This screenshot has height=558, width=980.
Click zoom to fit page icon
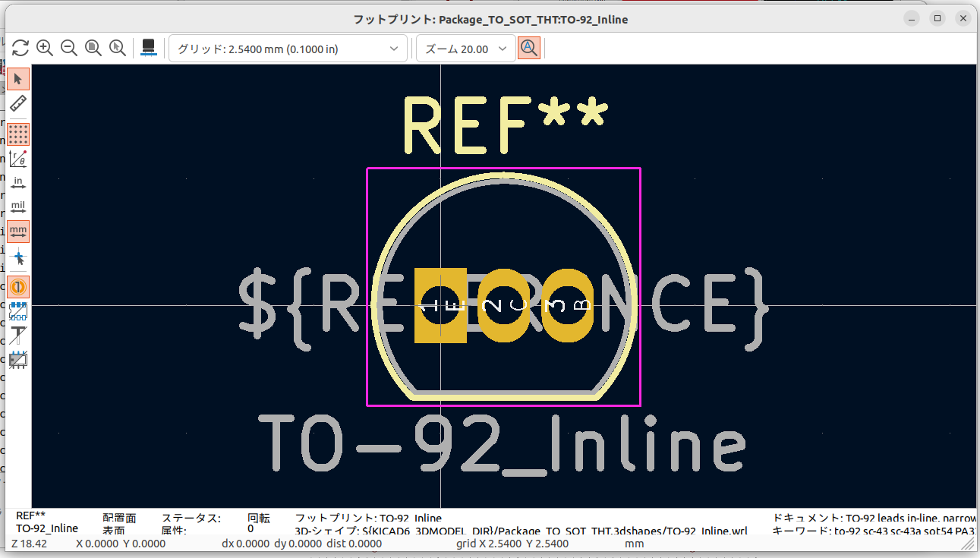click(x=93, y=49)
